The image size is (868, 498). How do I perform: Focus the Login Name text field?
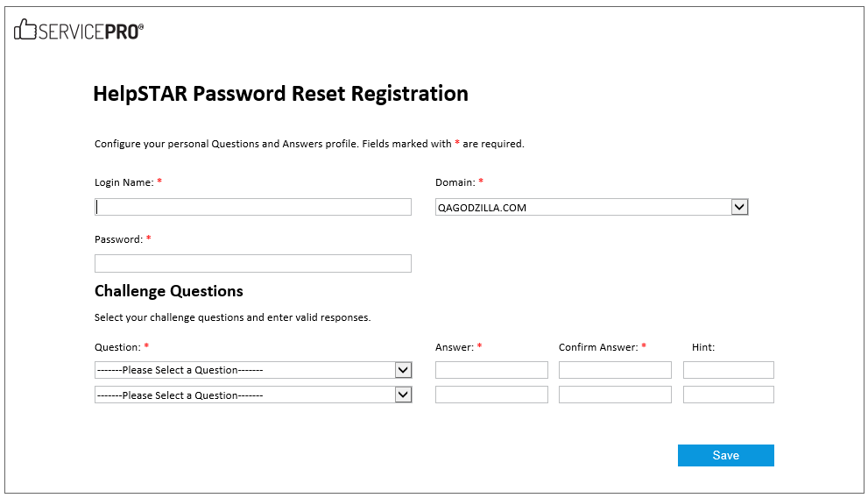(x=253, y=207)
